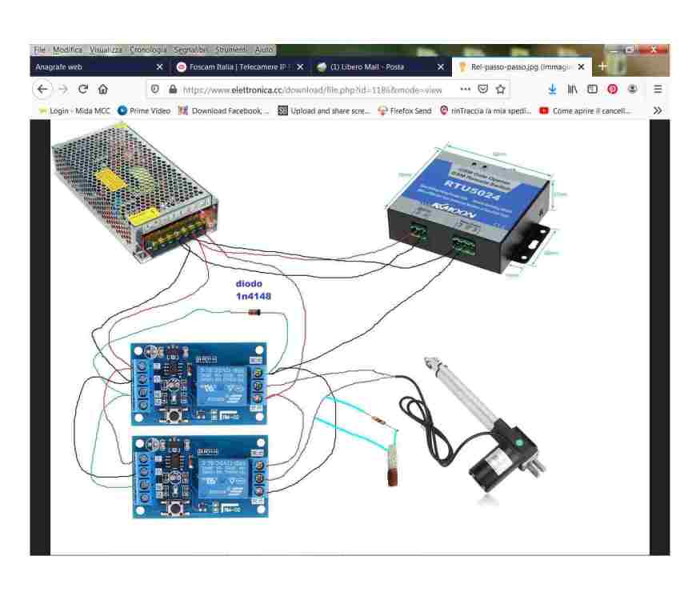Screen dimensions: 700x600
Task: Go back to the previous page
Action: (x=42, y=90)
